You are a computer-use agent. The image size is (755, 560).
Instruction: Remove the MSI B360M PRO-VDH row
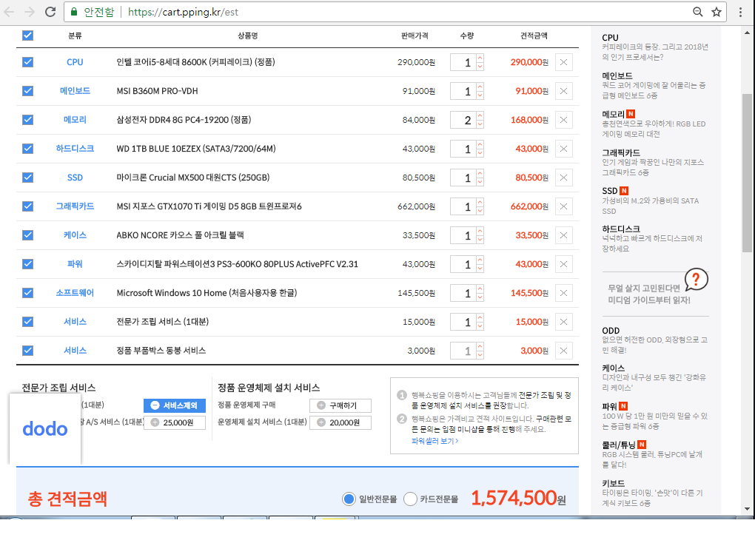563,91
